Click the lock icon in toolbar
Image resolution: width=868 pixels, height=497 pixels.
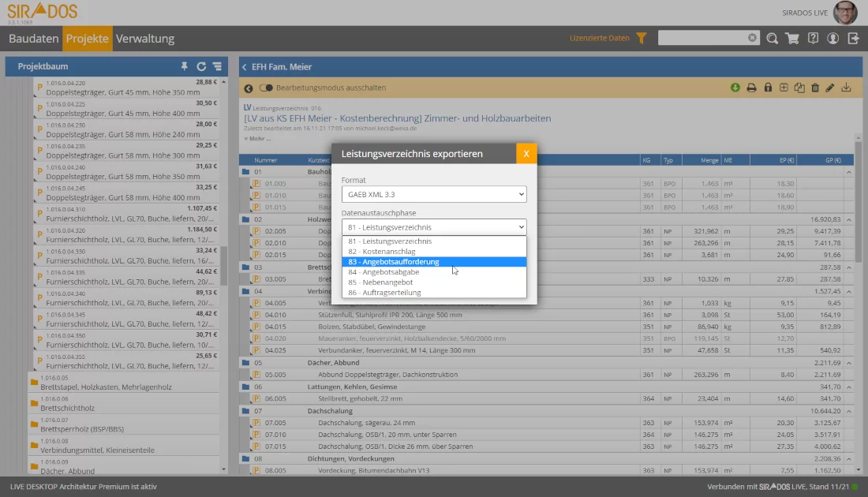(767, 88)
